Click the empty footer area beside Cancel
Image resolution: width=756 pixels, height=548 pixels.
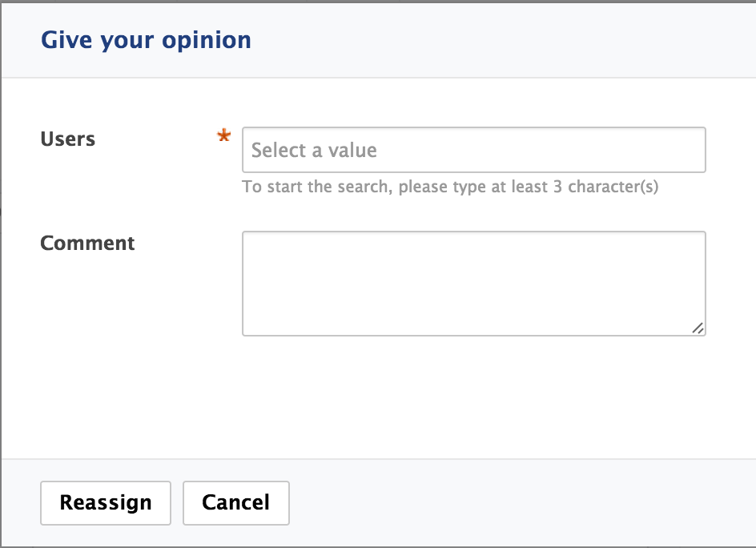[521, 502]
